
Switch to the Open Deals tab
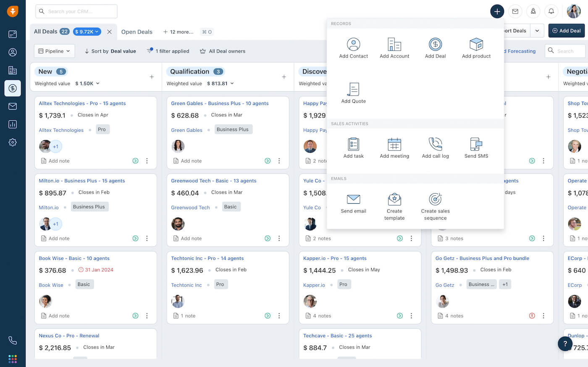pos(136,32)
